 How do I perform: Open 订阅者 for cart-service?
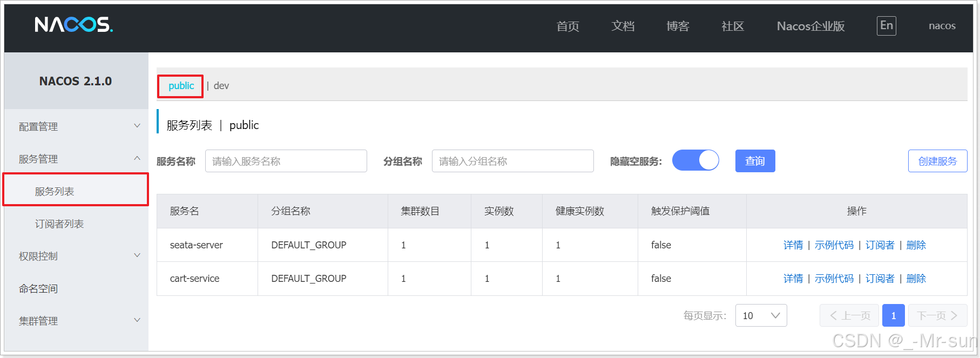880,279
